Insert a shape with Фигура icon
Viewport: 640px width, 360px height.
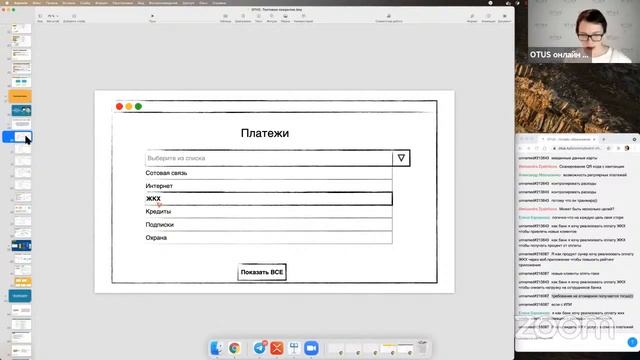pyautogui.click(x=271, y=18)
